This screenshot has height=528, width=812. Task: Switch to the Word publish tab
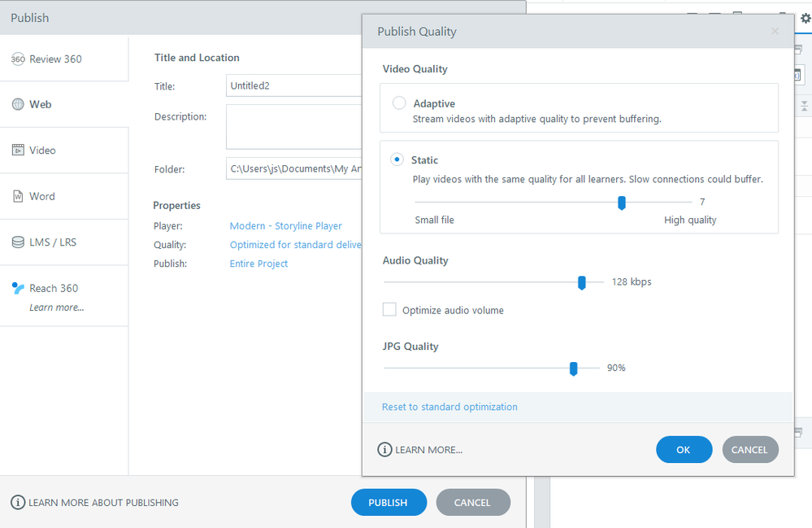click(x=42, y=196)
